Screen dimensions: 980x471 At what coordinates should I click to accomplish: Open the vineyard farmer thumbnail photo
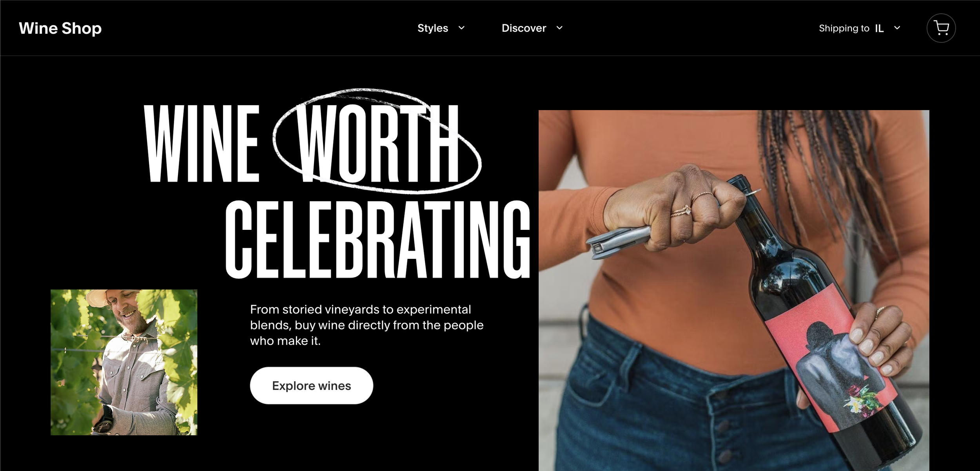point(124,362)
